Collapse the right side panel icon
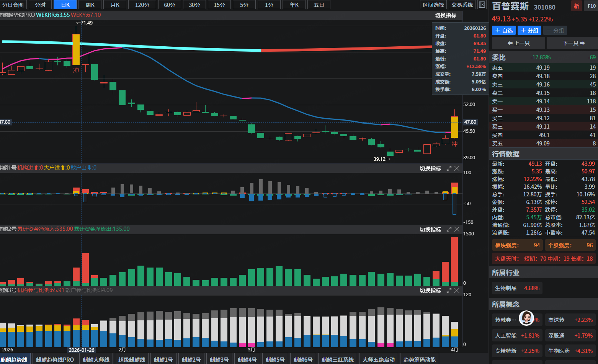The width and height of the screenshot is (598, 364). (482, 5)
